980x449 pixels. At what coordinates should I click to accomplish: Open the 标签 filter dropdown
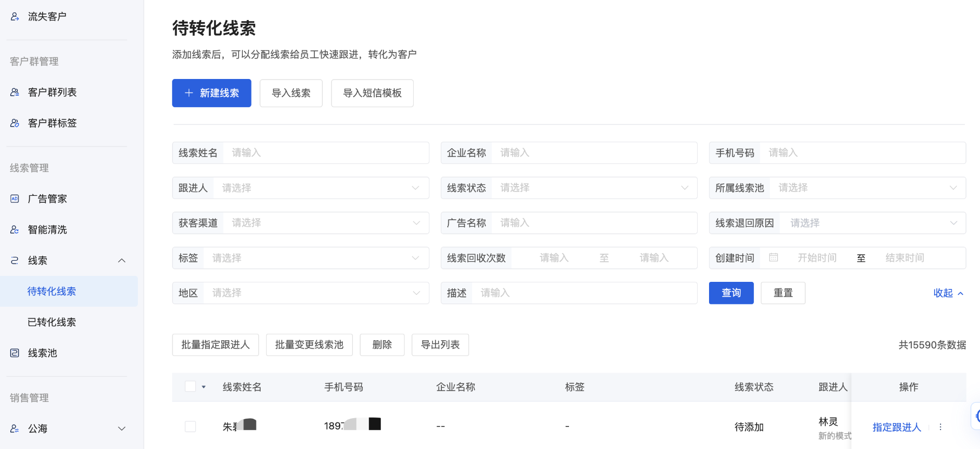tap(301, 258)
